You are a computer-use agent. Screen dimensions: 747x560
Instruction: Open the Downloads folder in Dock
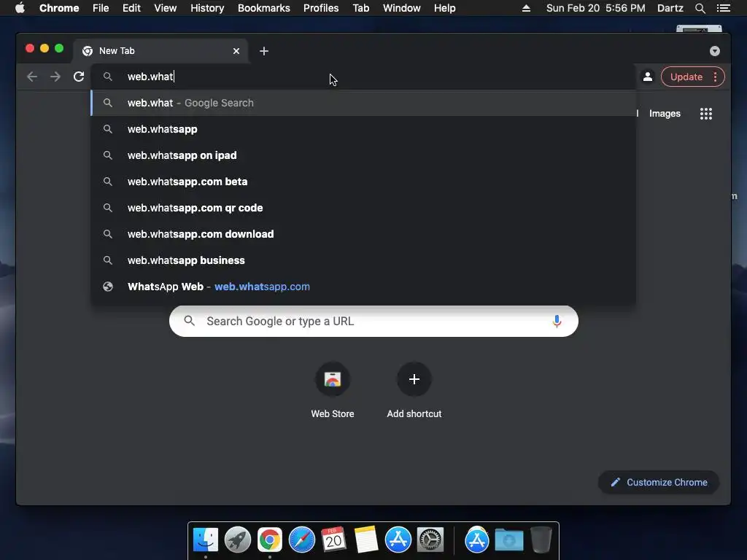point(508,540)
